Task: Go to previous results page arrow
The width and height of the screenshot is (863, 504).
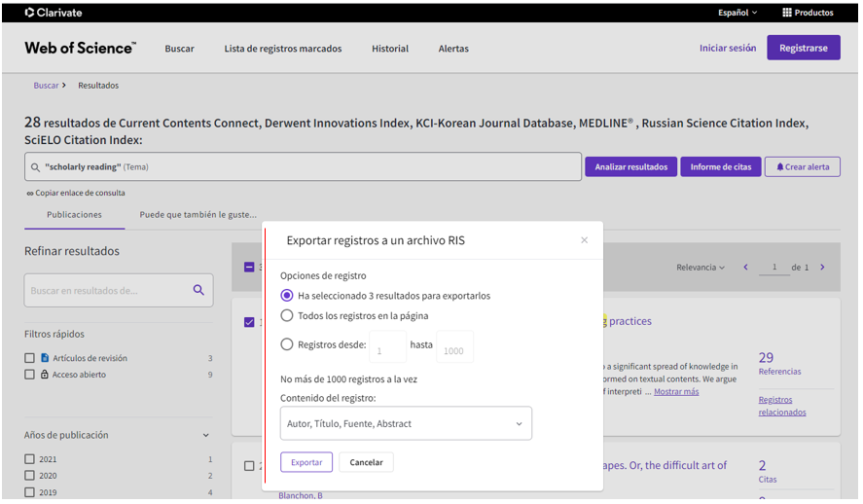Action: [746, 268]
